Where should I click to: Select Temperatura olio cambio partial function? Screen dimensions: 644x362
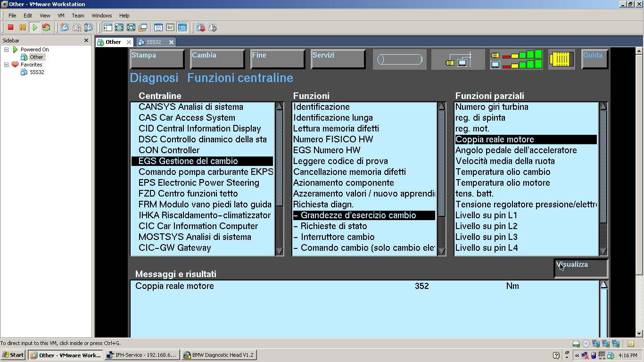click(x=526, y=172)
